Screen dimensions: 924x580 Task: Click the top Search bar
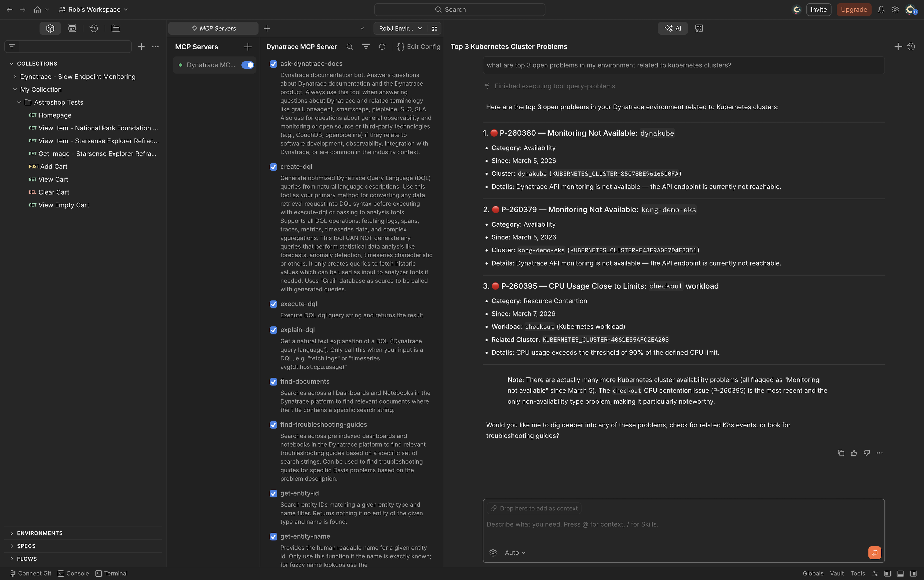pos(459,9)
